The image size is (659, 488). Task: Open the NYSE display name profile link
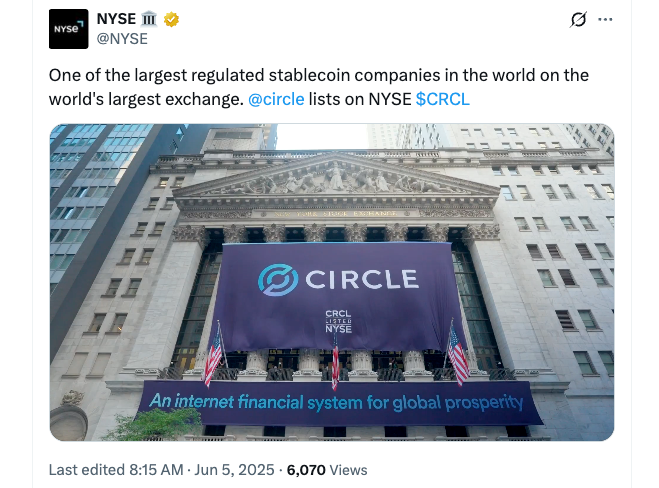pos(117,20)
